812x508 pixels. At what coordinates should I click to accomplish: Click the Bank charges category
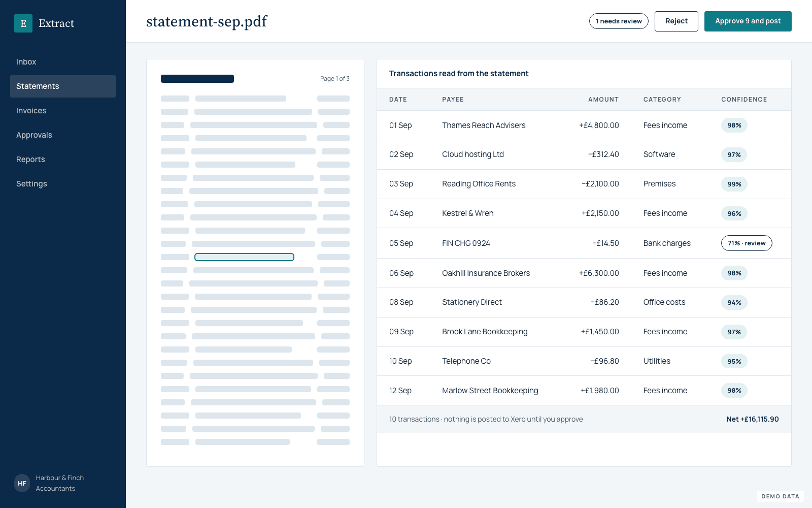coord(667,243)
